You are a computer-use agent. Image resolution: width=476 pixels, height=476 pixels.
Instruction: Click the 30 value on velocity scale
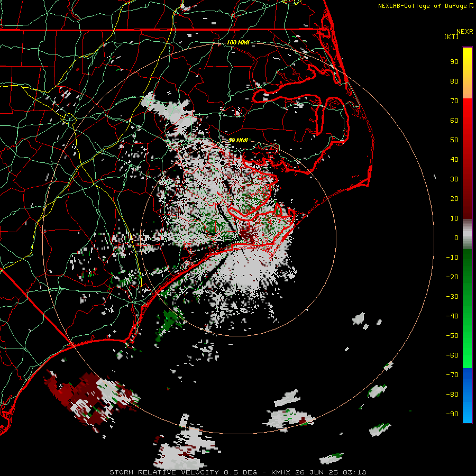pos(454,179)
